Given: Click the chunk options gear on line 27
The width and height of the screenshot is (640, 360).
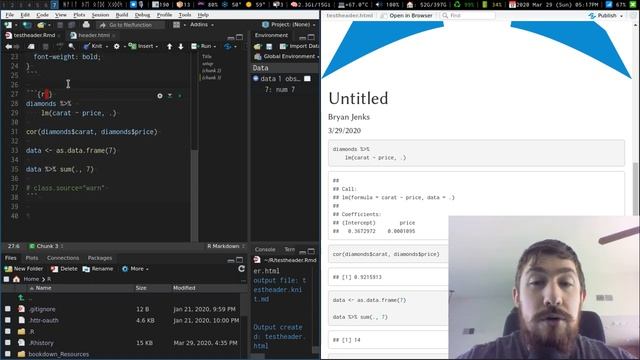Looking at the screenshot, I should [160, 96].
